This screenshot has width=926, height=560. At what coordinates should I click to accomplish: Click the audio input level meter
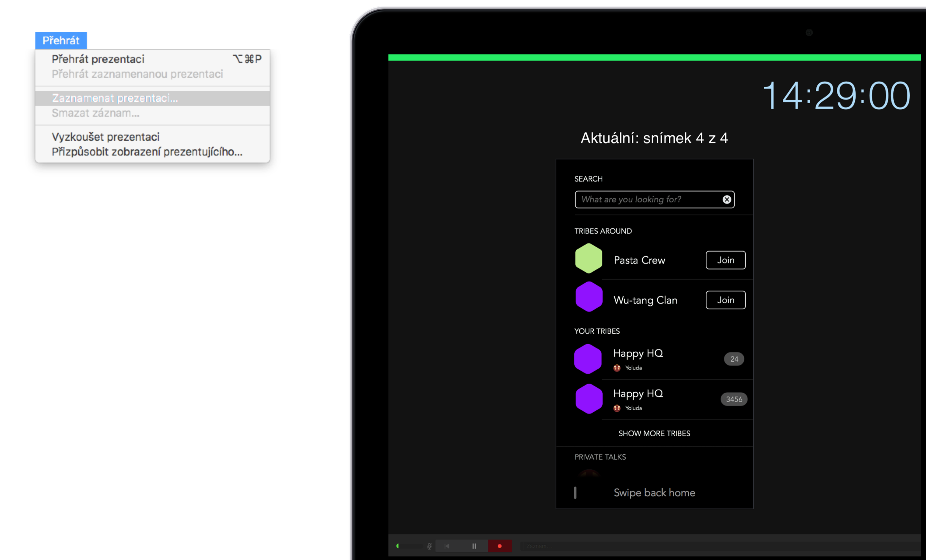[x=409, y=546]
